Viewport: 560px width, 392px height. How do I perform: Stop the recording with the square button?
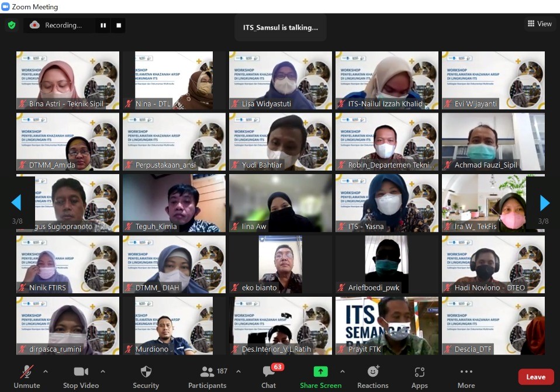[119, 25]
